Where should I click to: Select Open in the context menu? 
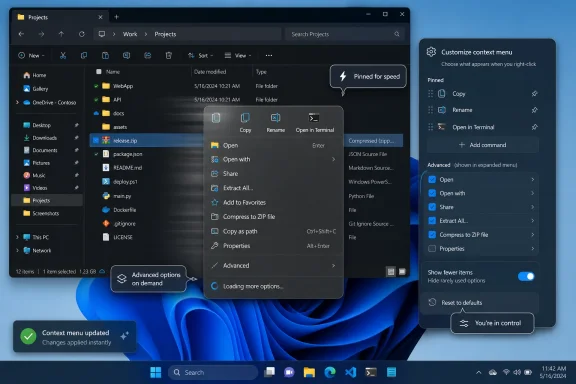coord(273,146)
